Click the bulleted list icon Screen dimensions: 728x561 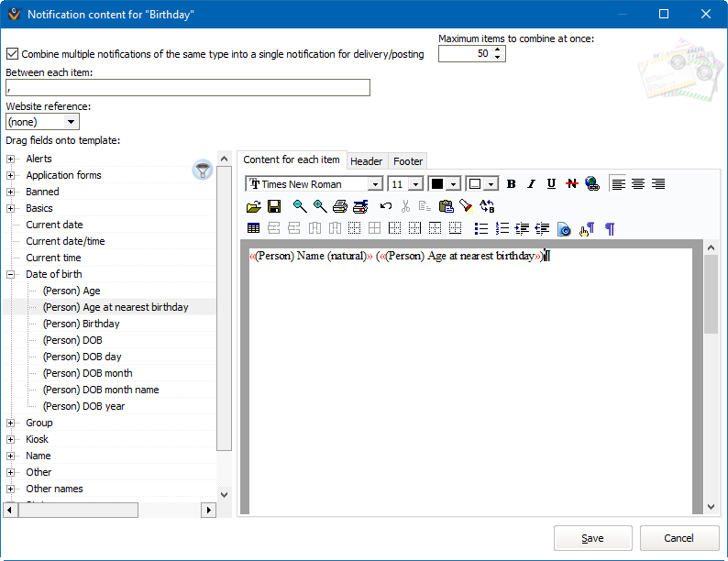(x=481, y=228)
